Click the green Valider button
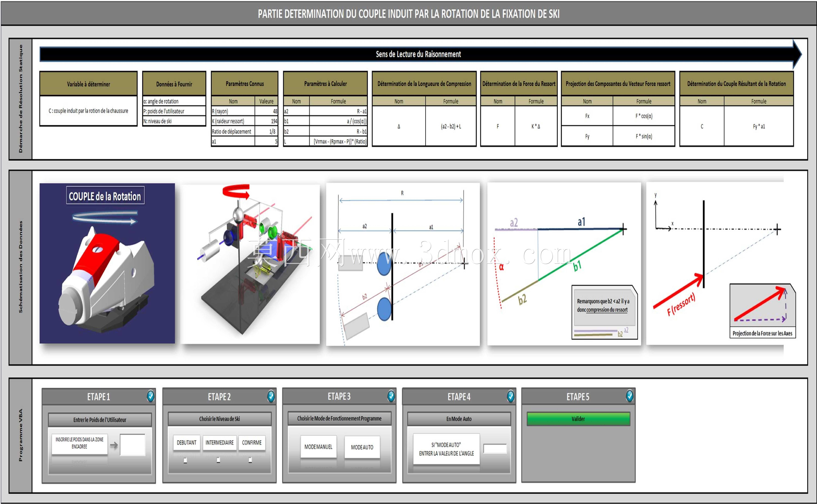Image resolution: width=817 pixels, height=504 pixels. (x=578, y=419)
